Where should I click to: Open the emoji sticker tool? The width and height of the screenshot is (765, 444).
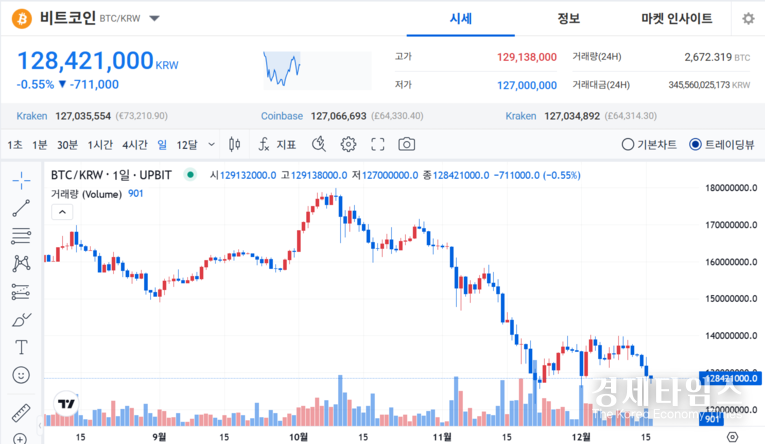pyautogui.click(x=21, y=375)
